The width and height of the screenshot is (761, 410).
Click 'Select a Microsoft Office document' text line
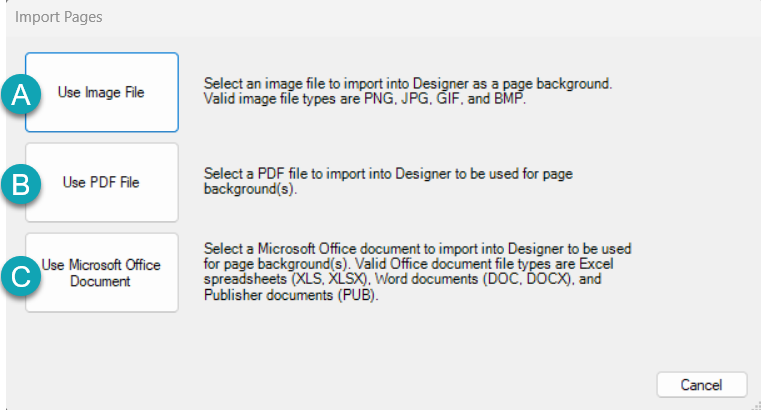(x=417, y=249)
